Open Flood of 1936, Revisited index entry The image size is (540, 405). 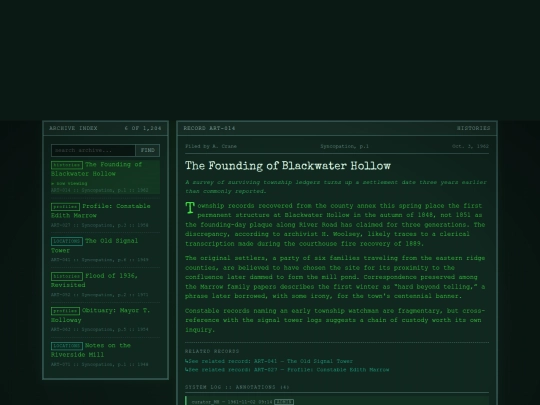(x=105, y=285)
